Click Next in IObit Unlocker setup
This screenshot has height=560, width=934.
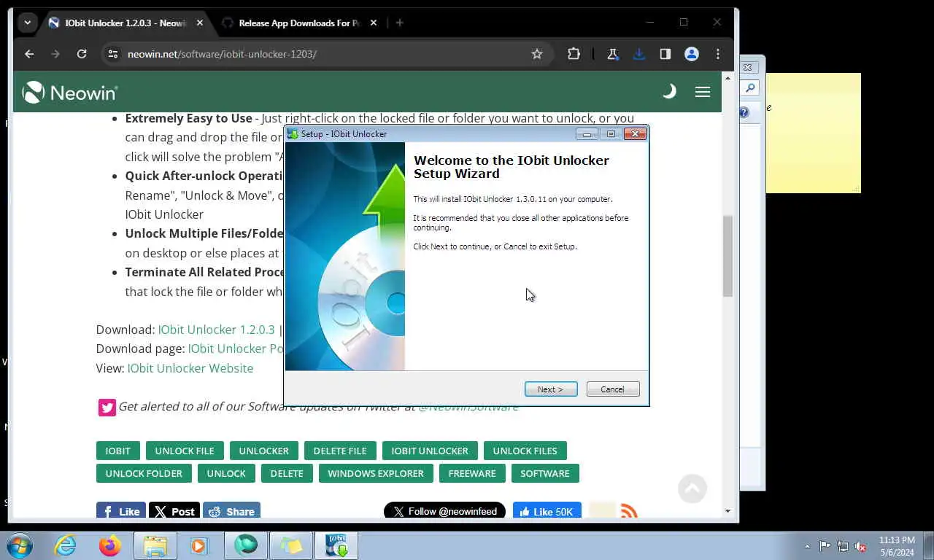[x=551, y=389]
